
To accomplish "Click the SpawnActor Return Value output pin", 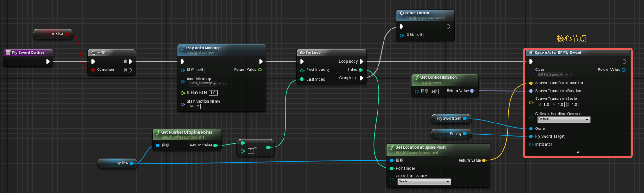I will point(624,70).
